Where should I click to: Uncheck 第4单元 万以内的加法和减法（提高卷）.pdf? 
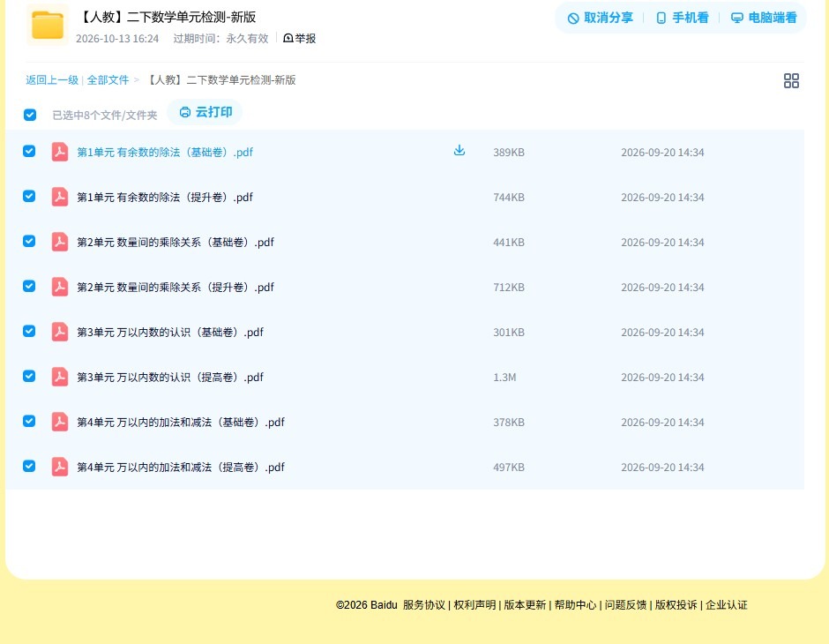tap(29, 466)
